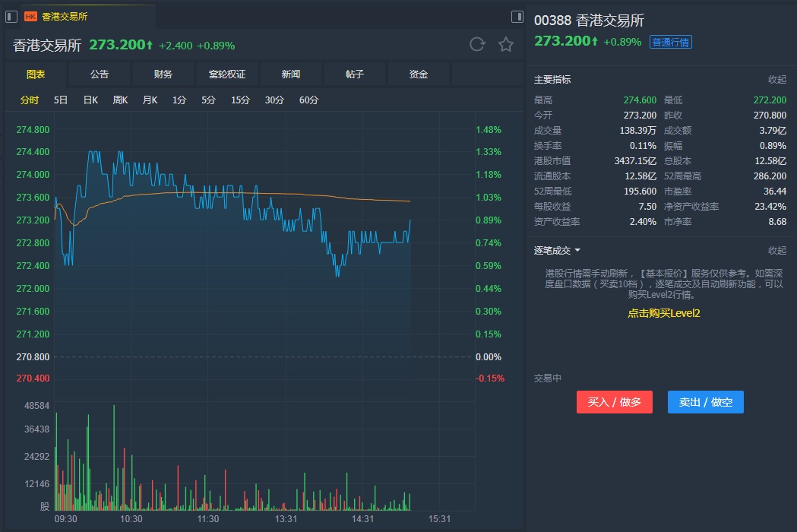Toggle the left panel layout icon

pyautogui.click(x=11, y=16)
